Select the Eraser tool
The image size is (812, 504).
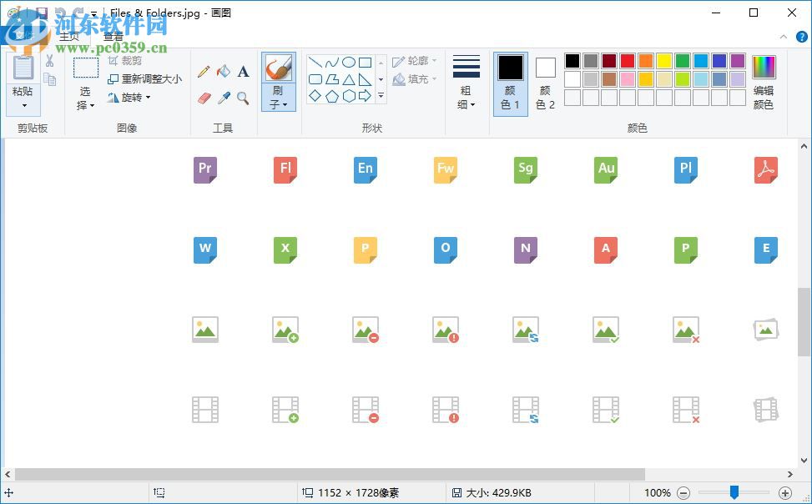(204, 98)
